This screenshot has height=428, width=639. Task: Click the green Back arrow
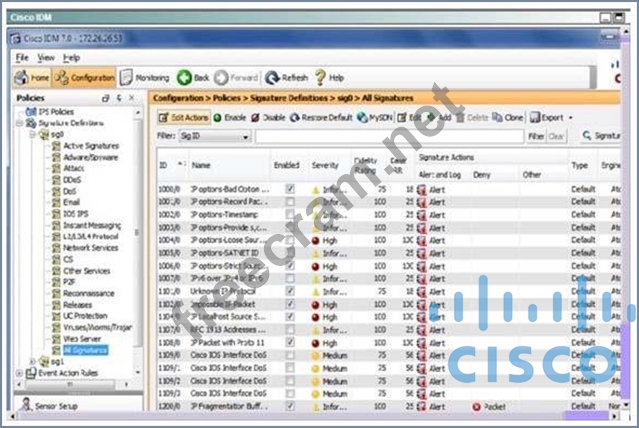[193, 77]
